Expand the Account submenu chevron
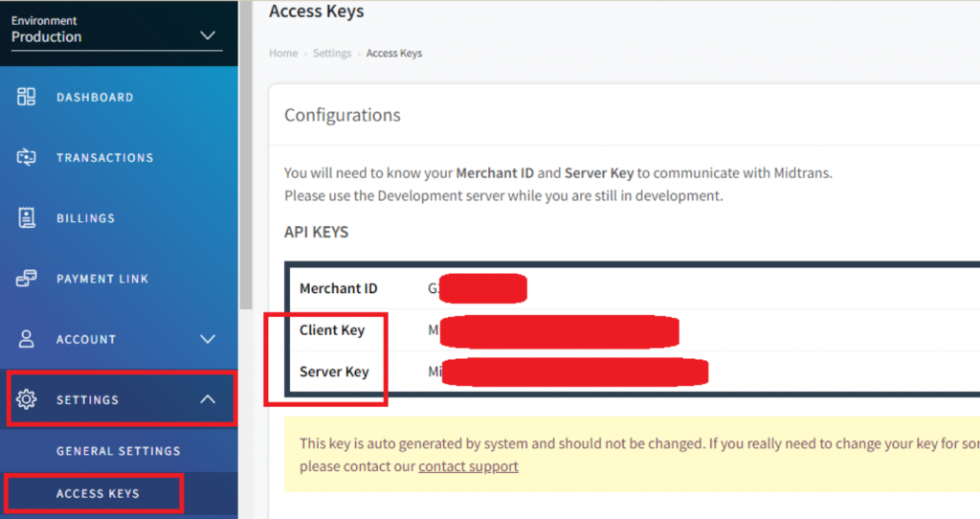Image resolution: width=980 pixels, height=519 pixels. tap(207, 339)
